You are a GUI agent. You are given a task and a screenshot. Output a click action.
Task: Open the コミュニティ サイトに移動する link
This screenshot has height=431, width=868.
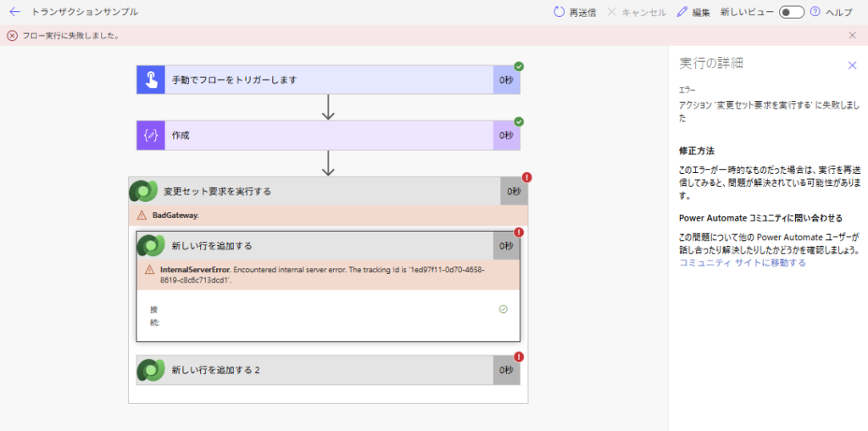[x=742, y=263]
